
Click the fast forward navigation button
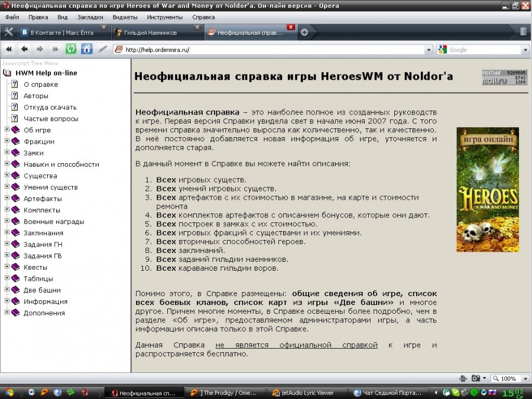(x=56, y=50)
